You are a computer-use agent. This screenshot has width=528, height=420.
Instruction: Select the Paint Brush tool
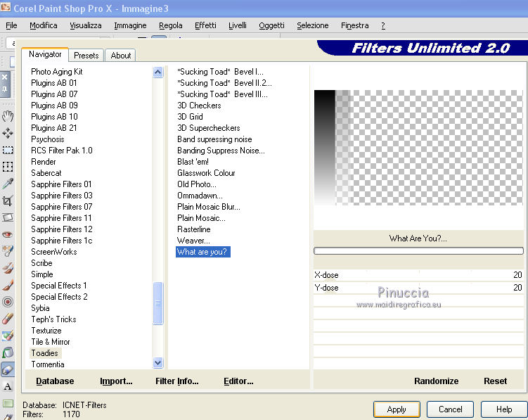pyautogui.click(x=8, y=285)
